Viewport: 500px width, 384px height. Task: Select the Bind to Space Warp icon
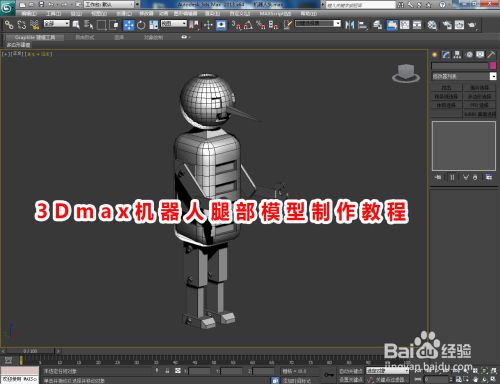pos(35,25)
